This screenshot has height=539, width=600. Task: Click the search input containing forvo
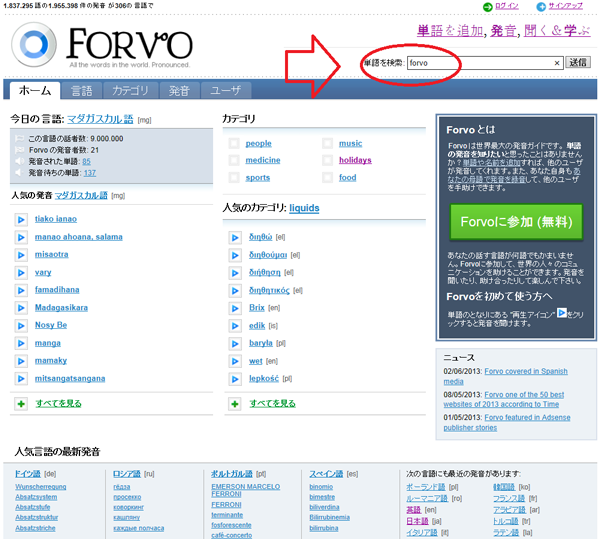485,63
